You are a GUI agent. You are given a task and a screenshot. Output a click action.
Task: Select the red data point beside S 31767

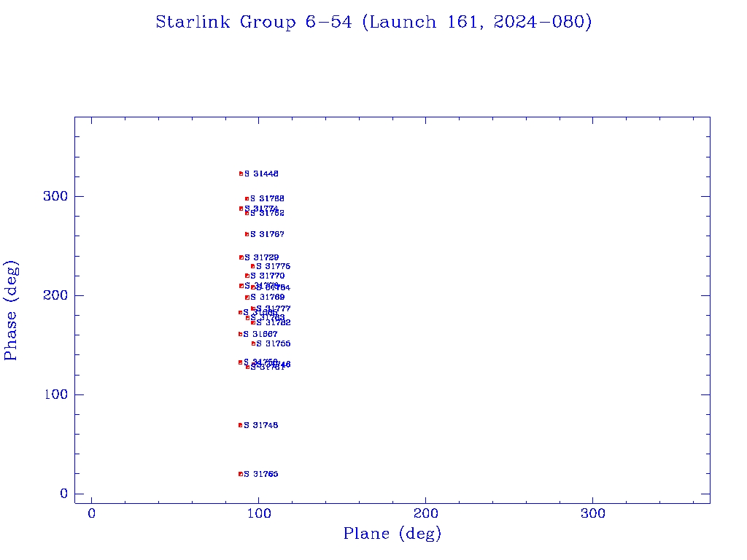click(x=247, y=234)
